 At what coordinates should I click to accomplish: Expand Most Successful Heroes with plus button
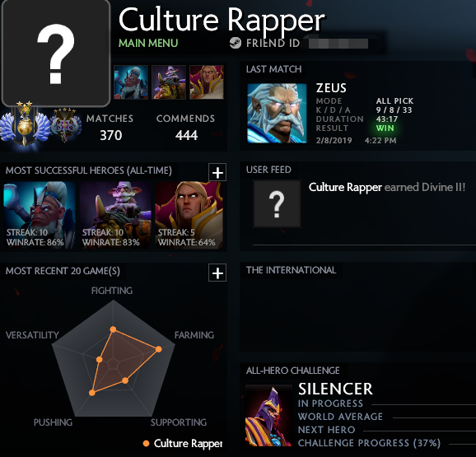click(217, 173)
